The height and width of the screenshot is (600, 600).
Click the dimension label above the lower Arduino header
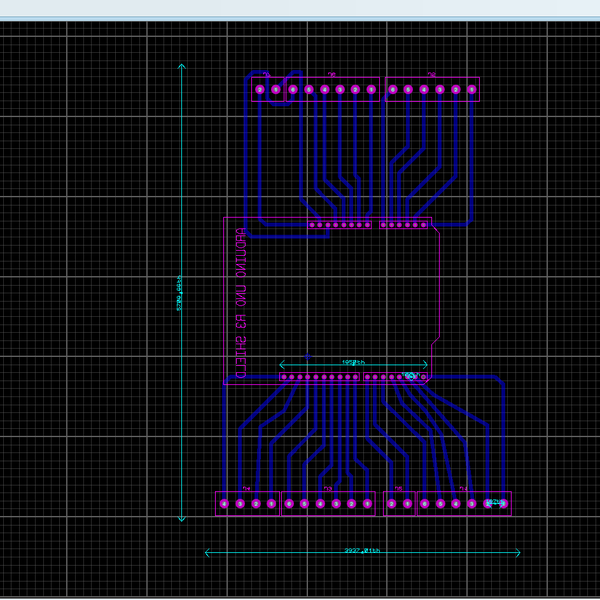click(353, 362)
